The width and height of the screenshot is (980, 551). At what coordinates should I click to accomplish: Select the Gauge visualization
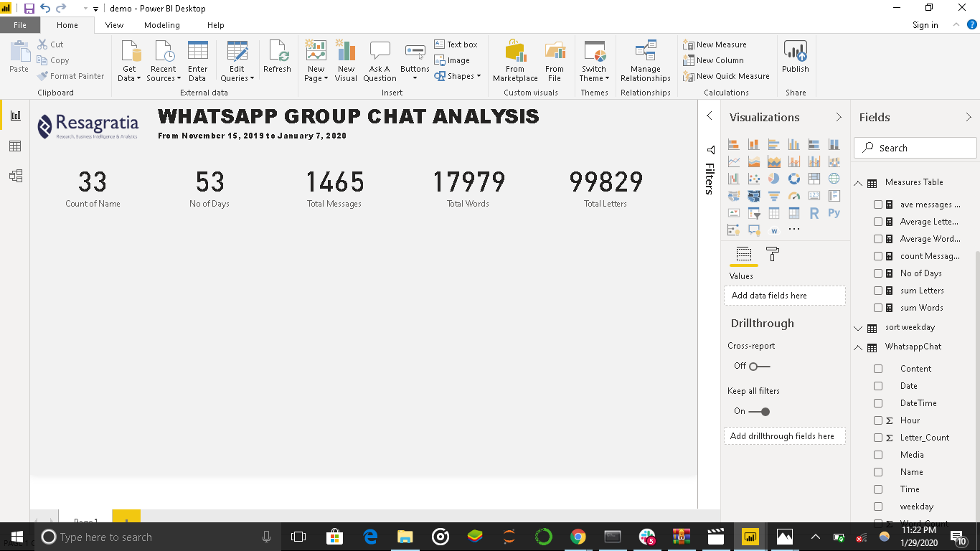(x=793, y=195)
